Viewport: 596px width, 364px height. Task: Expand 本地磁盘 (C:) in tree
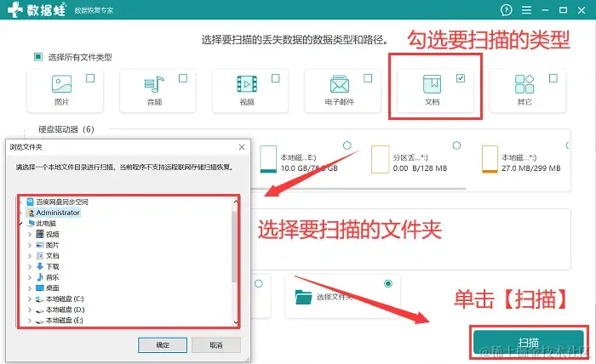tap(30, 299)
